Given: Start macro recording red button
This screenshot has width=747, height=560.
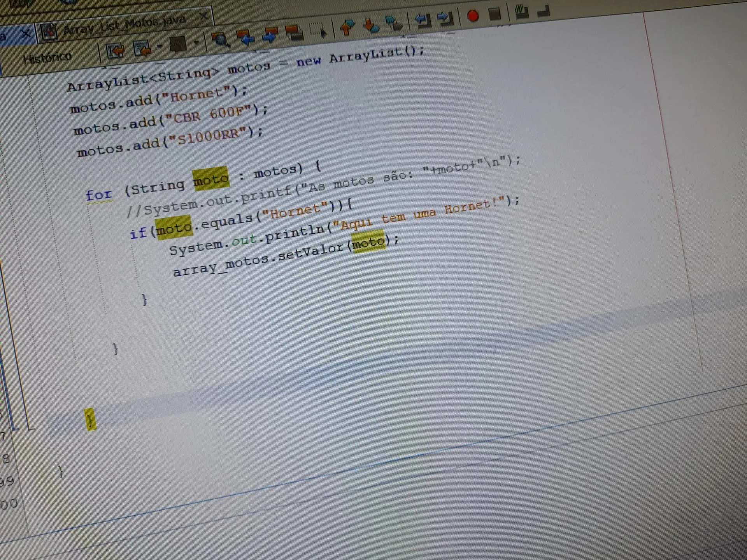Looking at the screenshot, I should pos(473,16).
